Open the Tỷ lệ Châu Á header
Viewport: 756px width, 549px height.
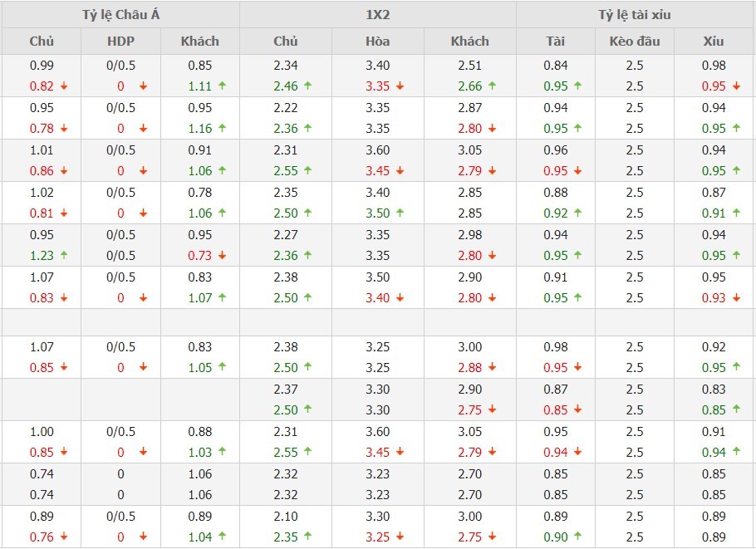click(120, 15)
